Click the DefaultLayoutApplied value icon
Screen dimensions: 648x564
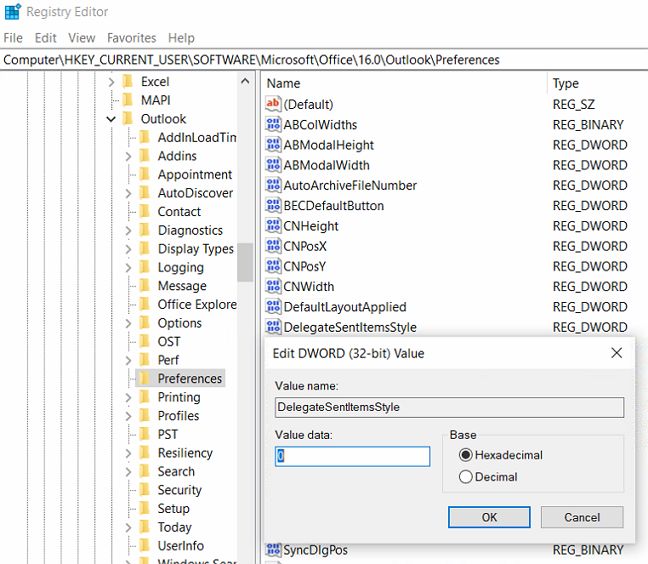pyautogui.click(x=273, y=307)
